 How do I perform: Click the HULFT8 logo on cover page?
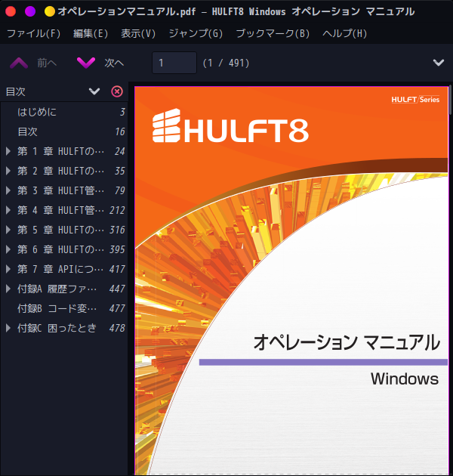[230, 126]
